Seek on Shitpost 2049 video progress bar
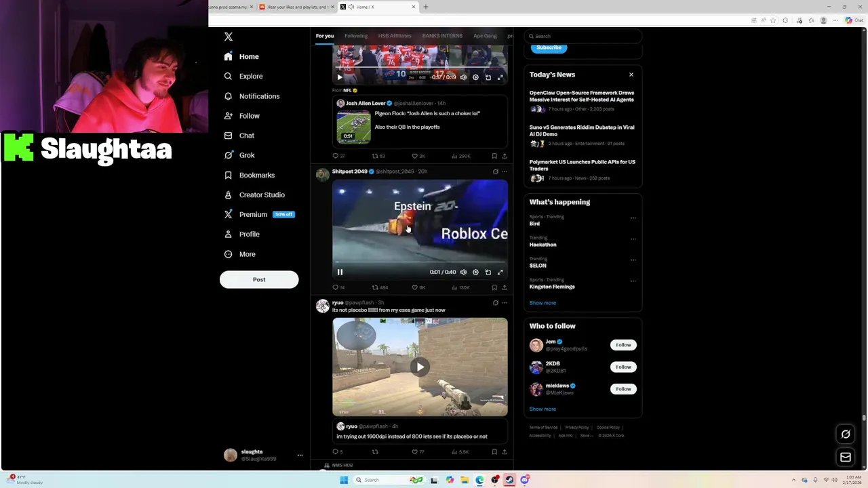The width and height of the screenshot is (868, 488). click(x=420, y=262)
